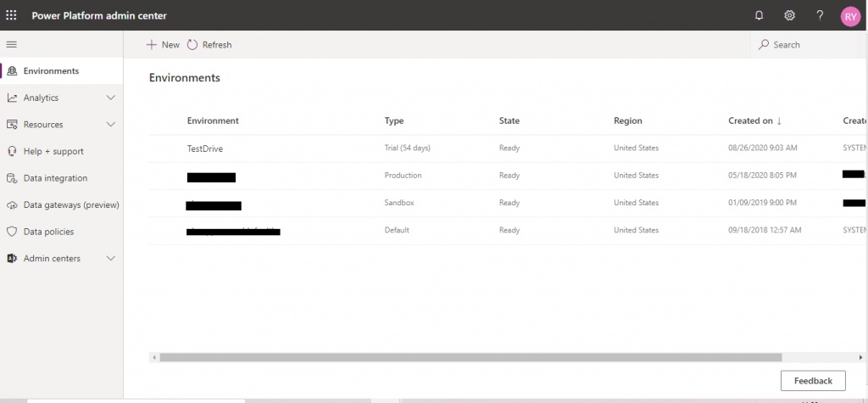Viewport: 868px width, 403px height.
Task: Click the Environments globe icon
Action: point(12,71)
